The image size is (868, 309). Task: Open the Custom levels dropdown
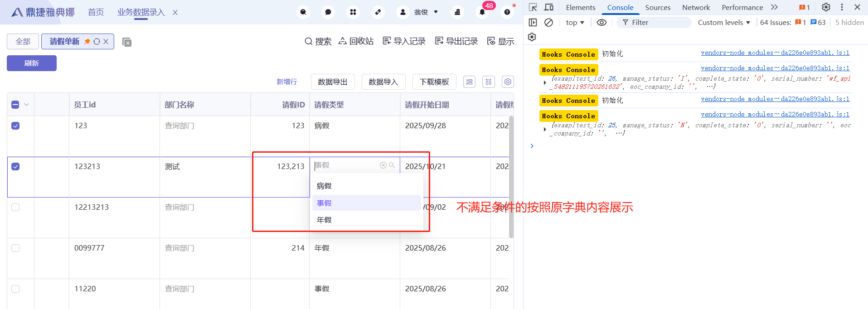click(x=724, y=23)
